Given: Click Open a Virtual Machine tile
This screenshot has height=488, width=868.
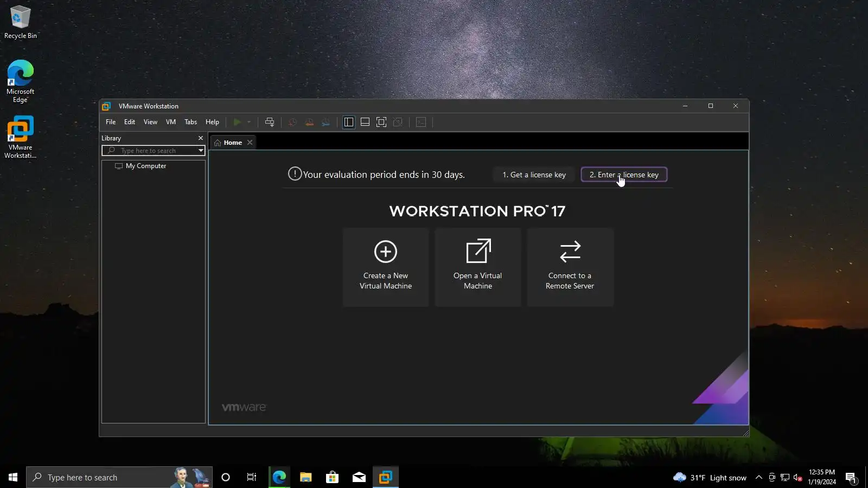Looking at the screenshot, I should click(478, 267).
